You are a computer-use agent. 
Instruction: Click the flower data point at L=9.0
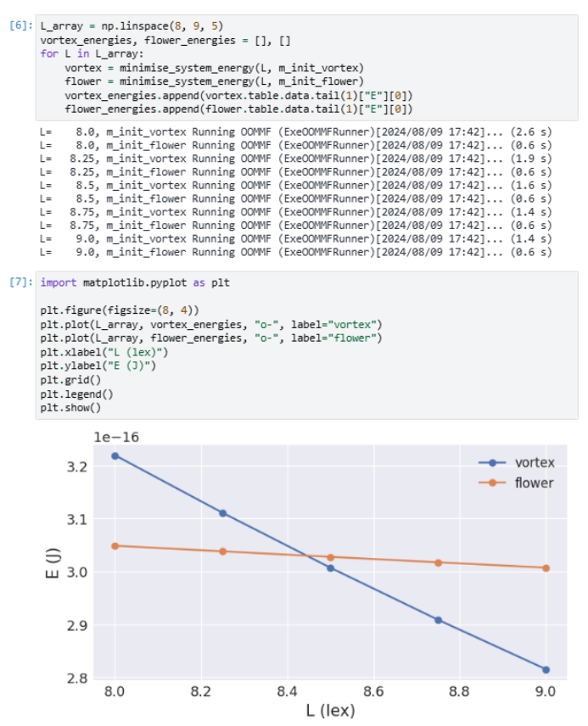546,567
